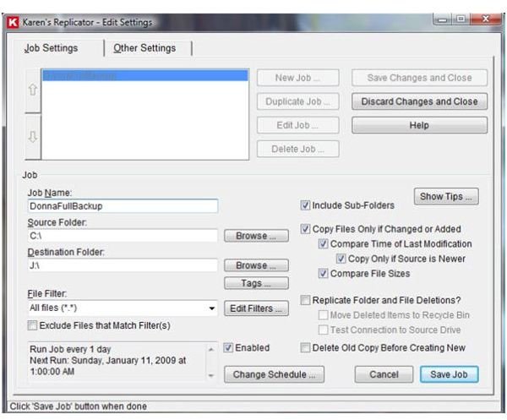Open the Other Settings tab
507x420 pixels.
point(144,48)
